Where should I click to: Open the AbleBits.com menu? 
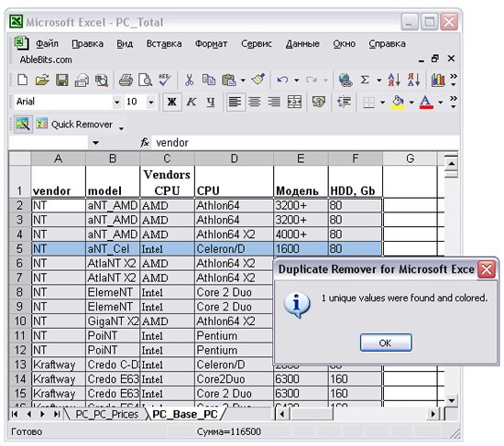pos(46,60)
